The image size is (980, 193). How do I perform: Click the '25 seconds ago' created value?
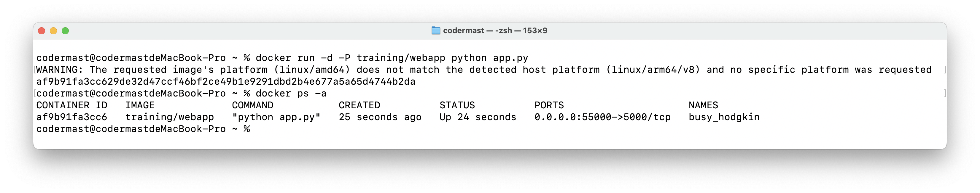tap(380, 117)
